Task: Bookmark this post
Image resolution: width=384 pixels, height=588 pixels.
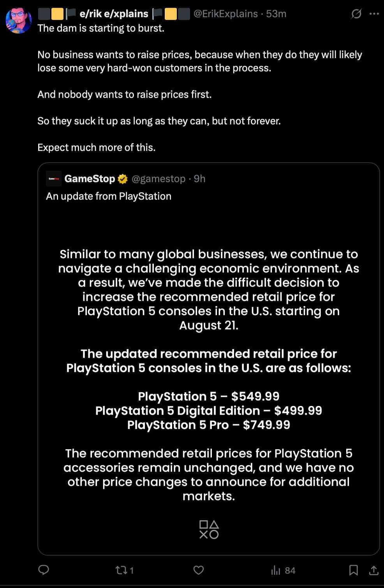Action: (353, 570)
